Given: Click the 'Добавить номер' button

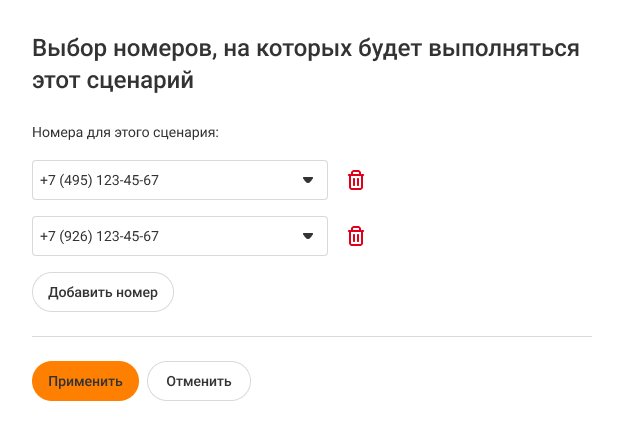Looking at the screenshot, I should pos(103,293).
